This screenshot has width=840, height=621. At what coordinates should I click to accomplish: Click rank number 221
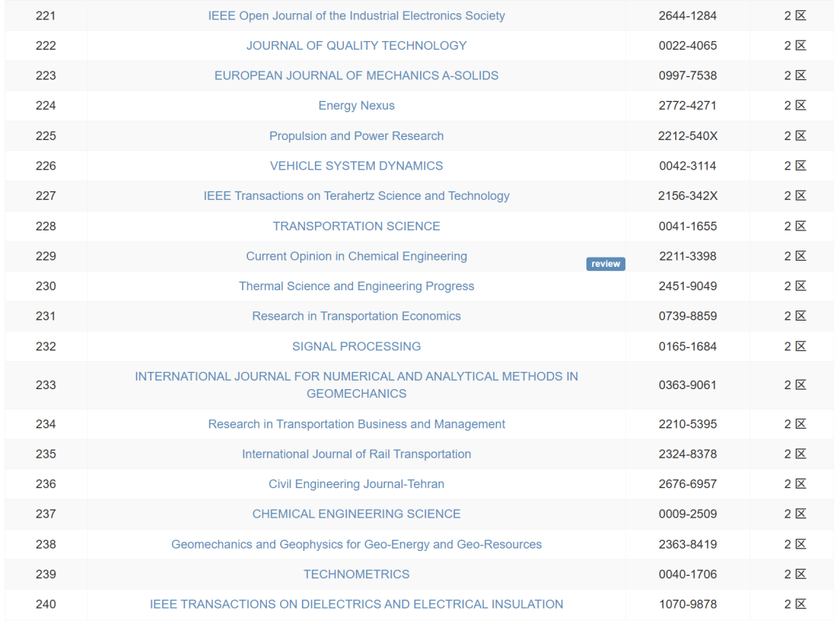click(x=46, y=16)
